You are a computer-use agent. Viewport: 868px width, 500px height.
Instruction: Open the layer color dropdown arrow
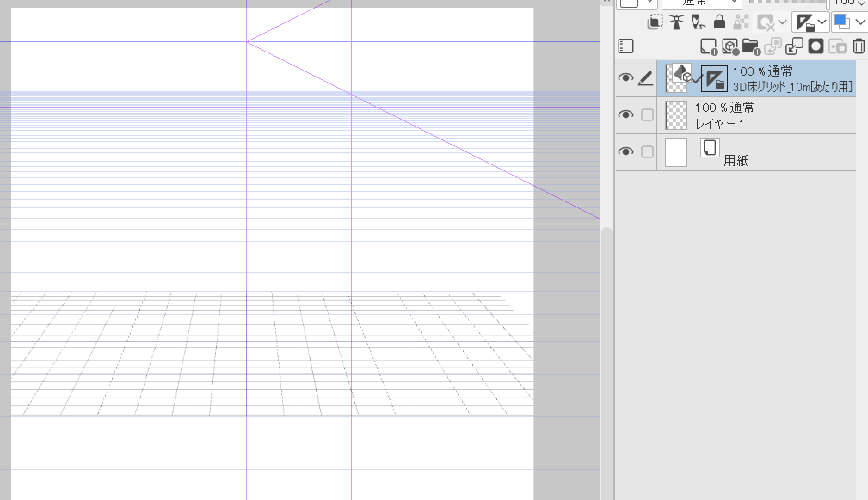[x=859, y=22]
